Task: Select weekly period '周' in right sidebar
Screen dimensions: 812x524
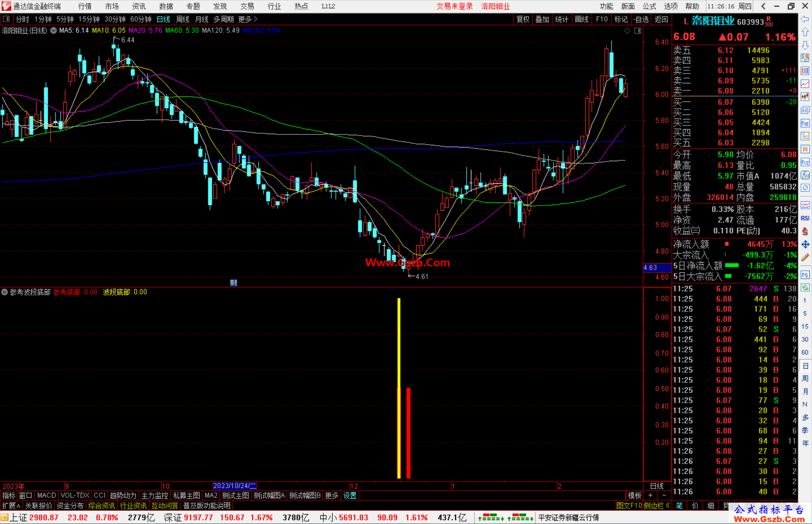Action: tap(805, 378)
